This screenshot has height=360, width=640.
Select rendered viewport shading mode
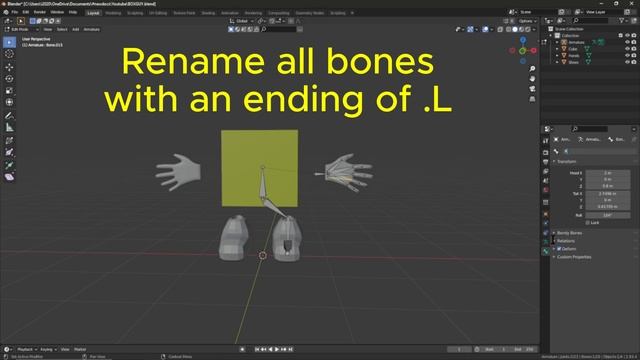point(528,29)
